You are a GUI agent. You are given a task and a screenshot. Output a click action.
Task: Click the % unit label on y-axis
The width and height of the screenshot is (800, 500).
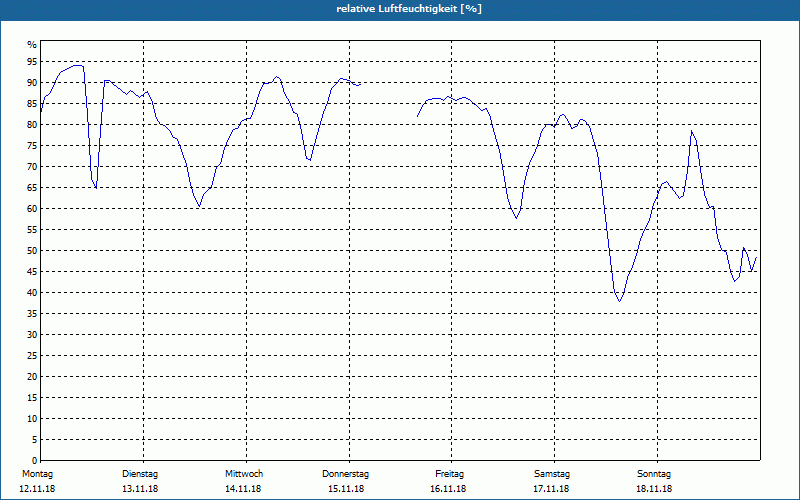(x=32, y=45)
